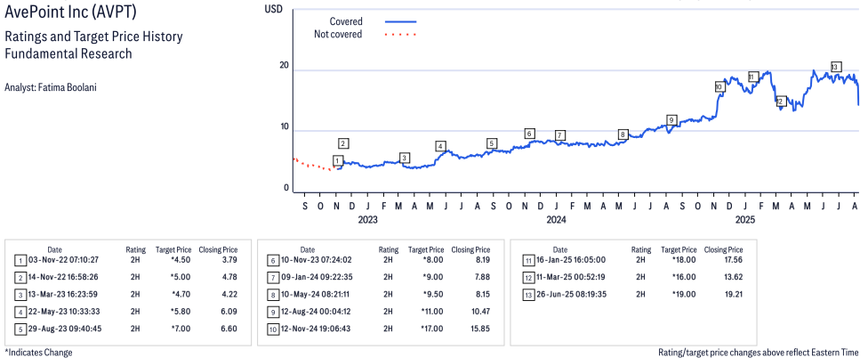Click chart marker 10 on the price line
This screenshot has height=358, width=868.
tap(719, 86)
